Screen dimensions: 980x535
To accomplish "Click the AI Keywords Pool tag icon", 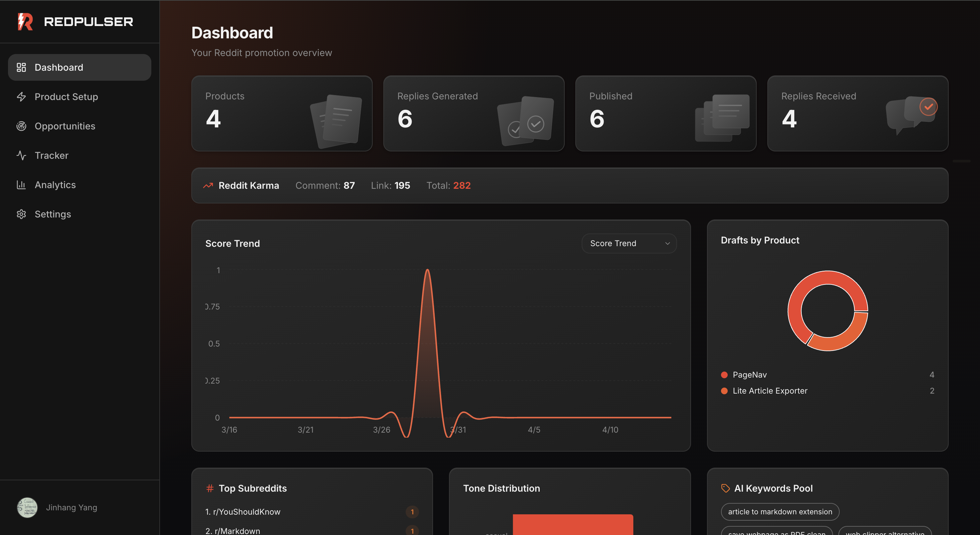I will pyautogui.click(x=725, y=488).
